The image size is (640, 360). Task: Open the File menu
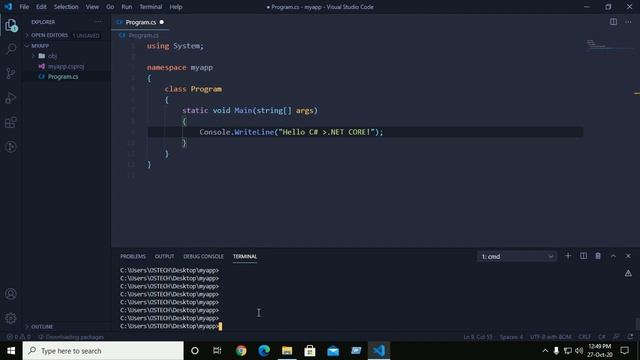(24, 7)
